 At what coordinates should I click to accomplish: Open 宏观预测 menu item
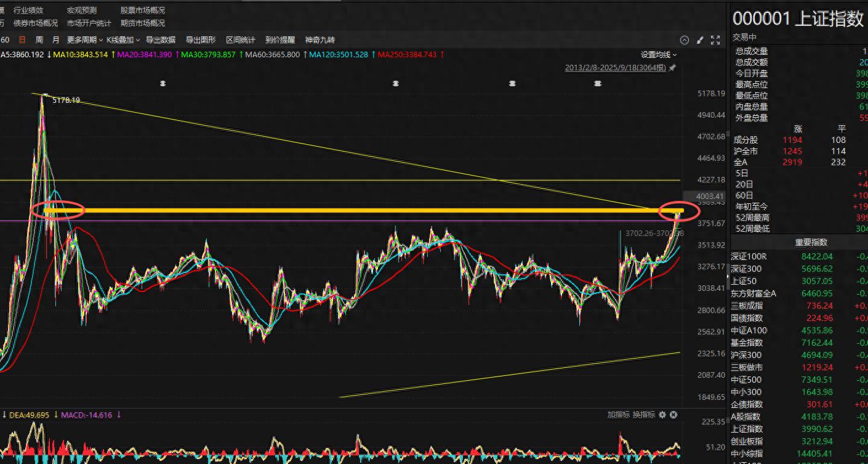click(x=82, y=10)
